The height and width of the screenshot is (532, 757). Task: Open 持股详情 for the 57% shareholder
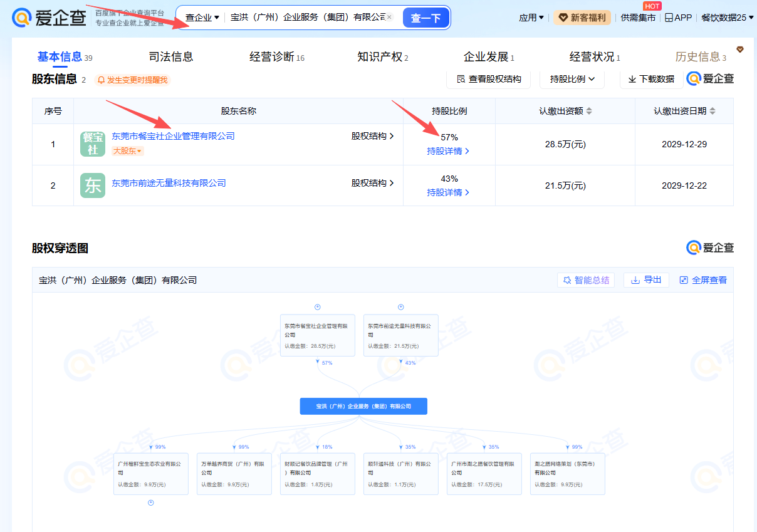click(448, 151)
